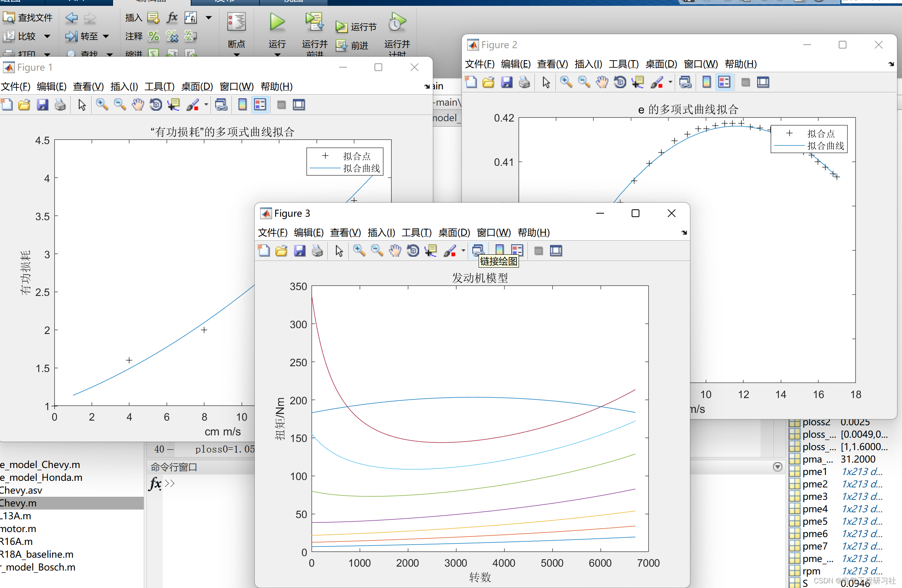Click the 查找文件 button
This screenshot has width=902, height=588.
tap(27, 17)
